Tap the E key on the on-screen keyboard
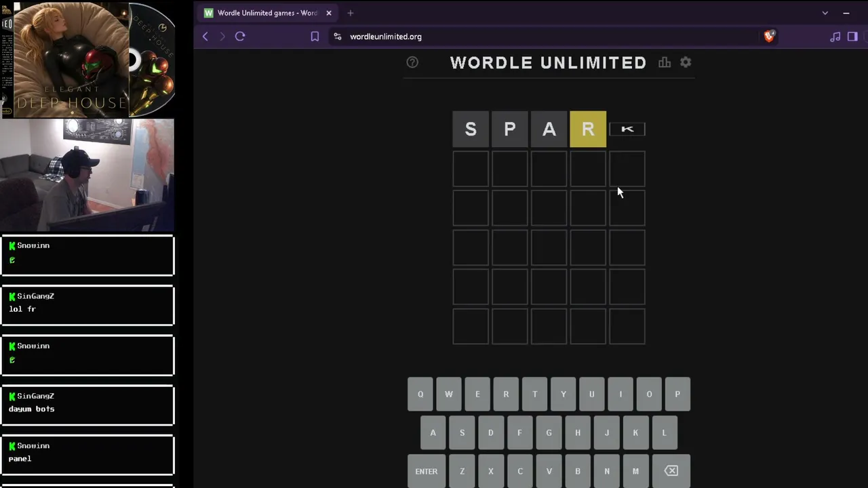868x488 pixels. tap(477, 394)
